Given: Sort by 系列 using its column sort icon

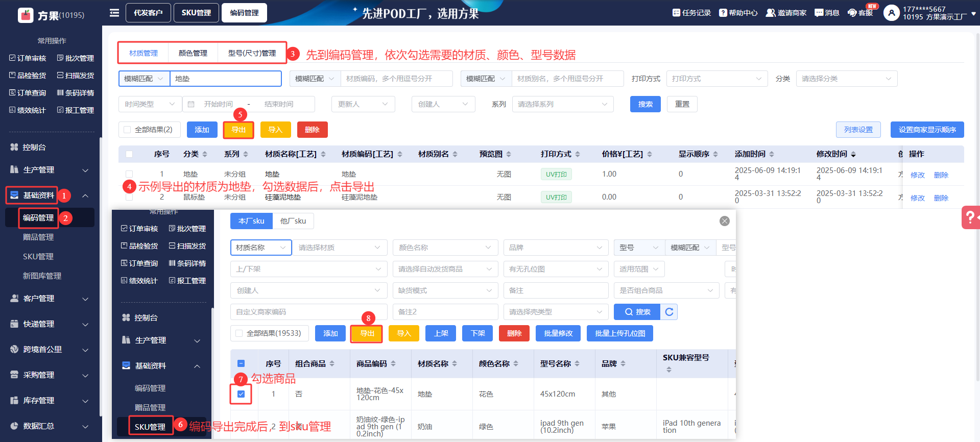Looking at the screenshot, I should coord(246,154).
